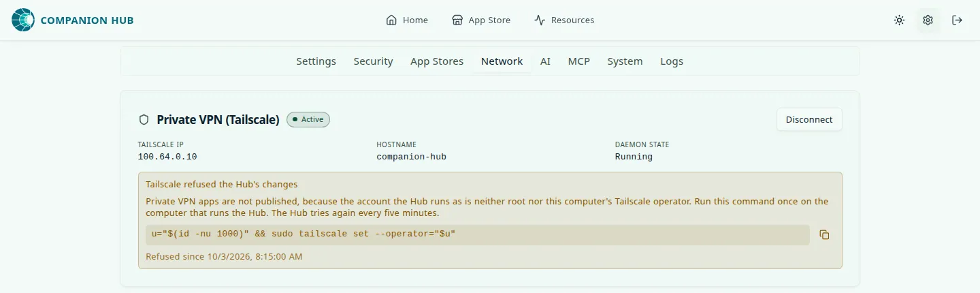
Task: Open the MCP tab
Action: (x=579, y=61)
